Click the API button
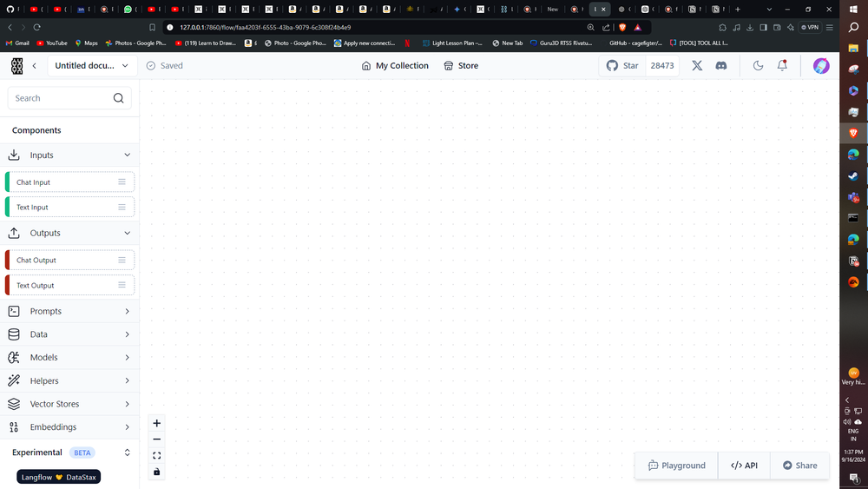The height and width of the screenshot is (489, 868). tap(744, 466)
